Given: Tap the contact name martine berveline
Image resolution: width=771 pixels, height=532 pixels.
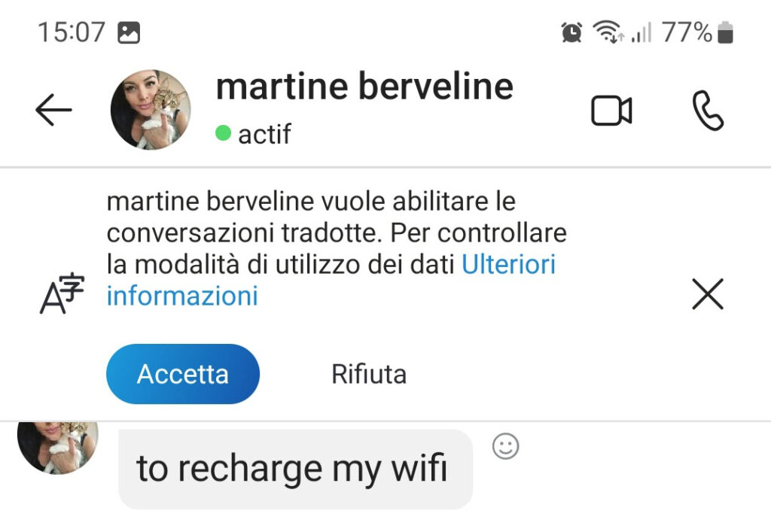Looking at the screenshot, I should click(x=364, y=87).
